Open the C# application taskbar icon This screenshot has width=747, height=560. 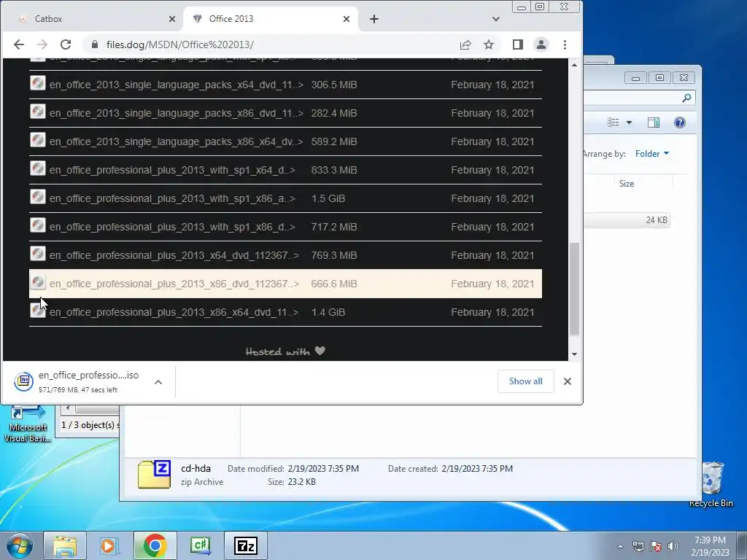(200, 545)
